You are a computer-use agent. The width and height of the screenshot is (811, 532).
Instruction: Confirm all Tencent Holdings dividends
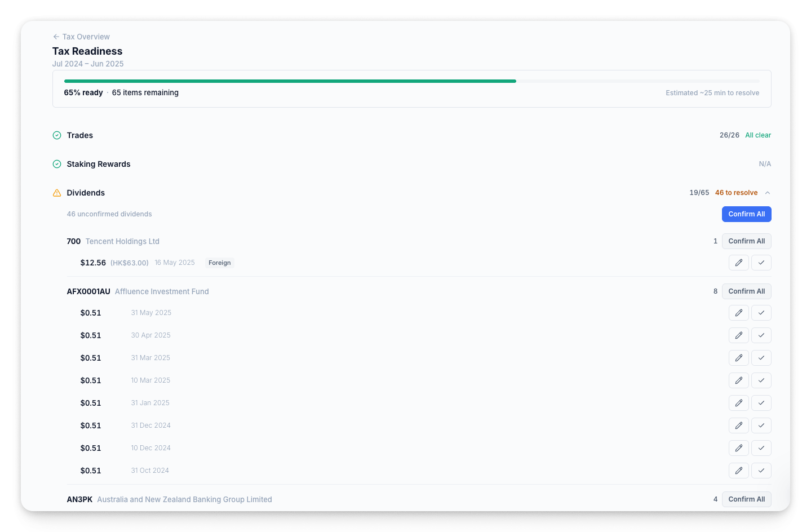click(x=746, y=241)
